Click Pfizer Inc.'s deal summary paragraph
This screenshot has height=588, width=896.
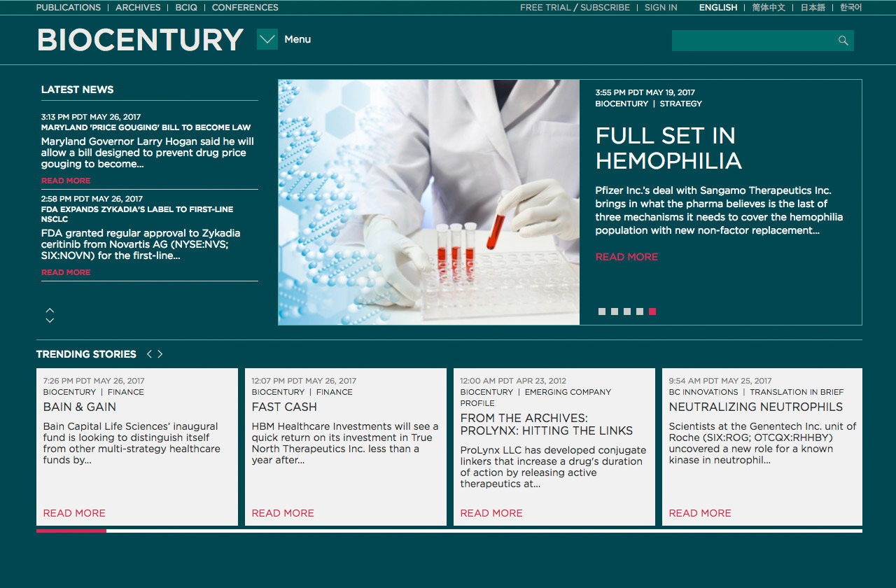click(x=719, y=210)
